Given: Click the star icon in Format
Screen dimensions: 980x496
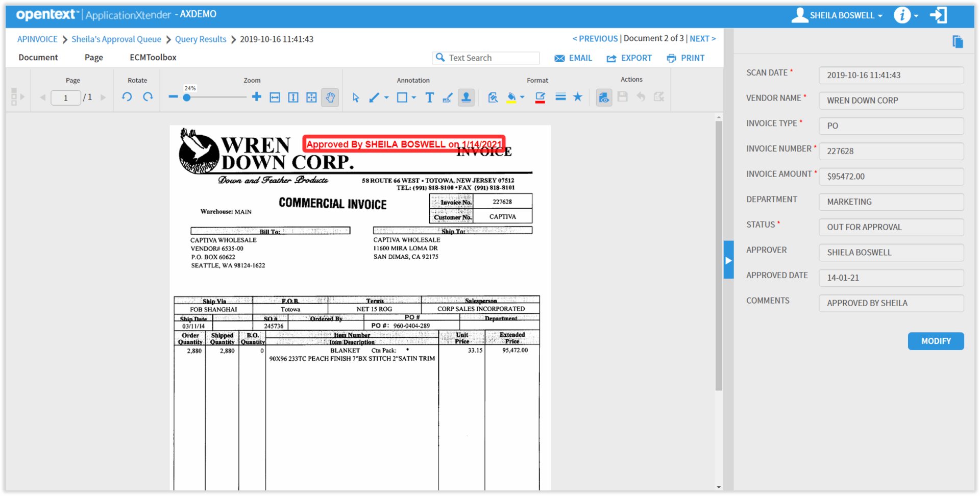Looking at the screenshot, I should tap(578, 97).
